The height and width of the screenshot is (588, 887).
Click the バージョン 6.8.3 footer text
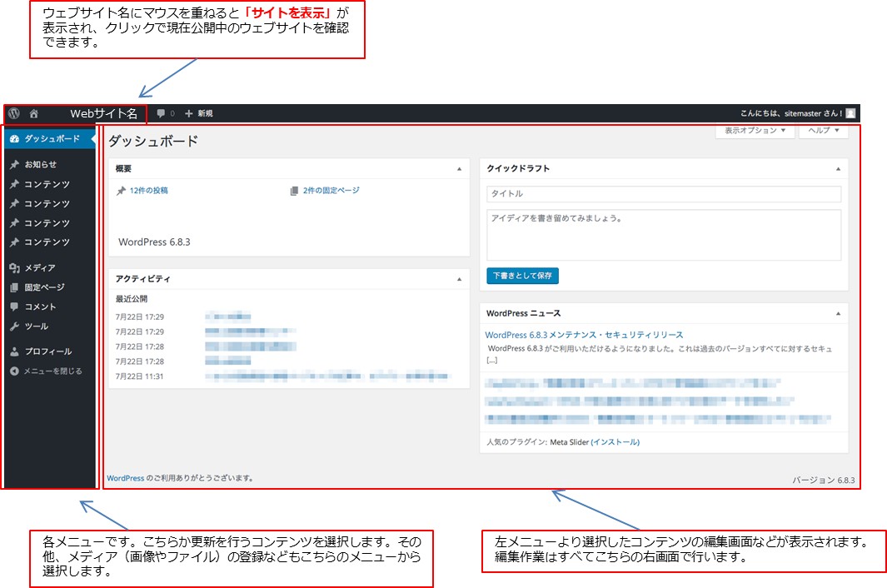[823, 480]
